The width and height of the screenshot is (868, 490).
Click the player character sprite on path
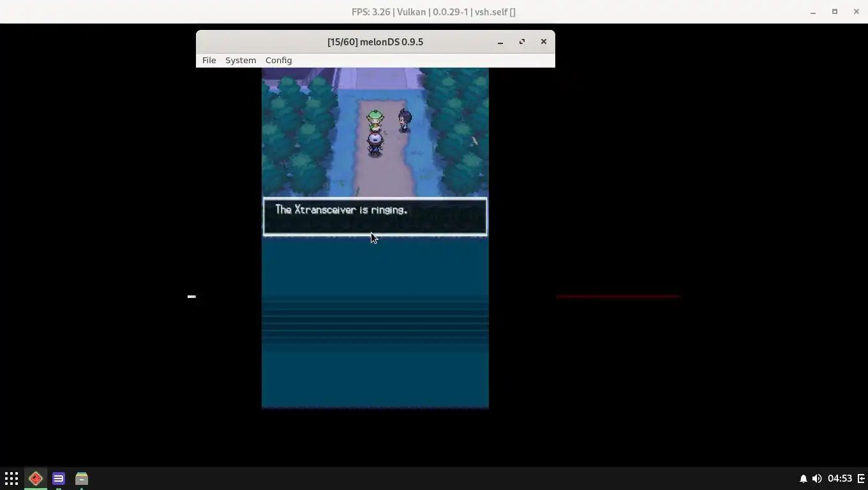click(x=375, y=144)
